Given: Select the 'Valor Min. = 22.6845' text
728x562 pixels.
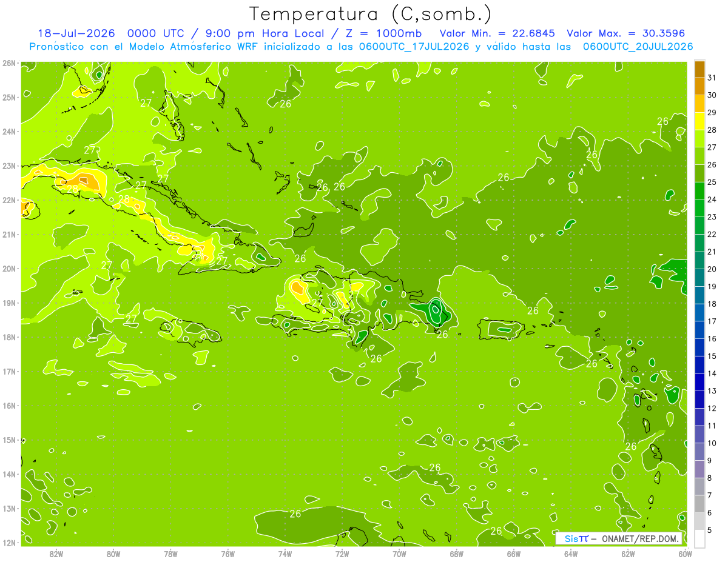Looking at the screenshot, I should pyautogui.click(x=497, y=33).
